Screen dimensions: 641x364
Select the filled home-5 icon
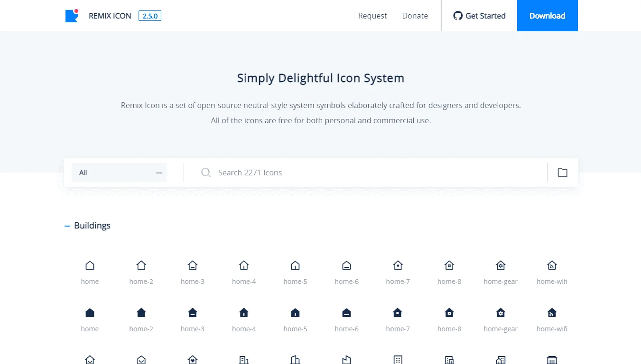[x=295, y=312]
